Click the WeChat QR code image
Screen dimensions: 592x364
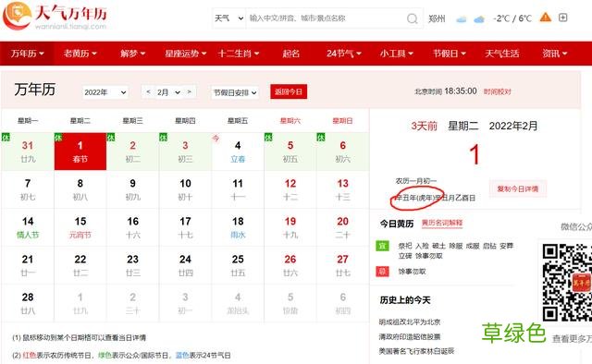[x=567, y=283]
